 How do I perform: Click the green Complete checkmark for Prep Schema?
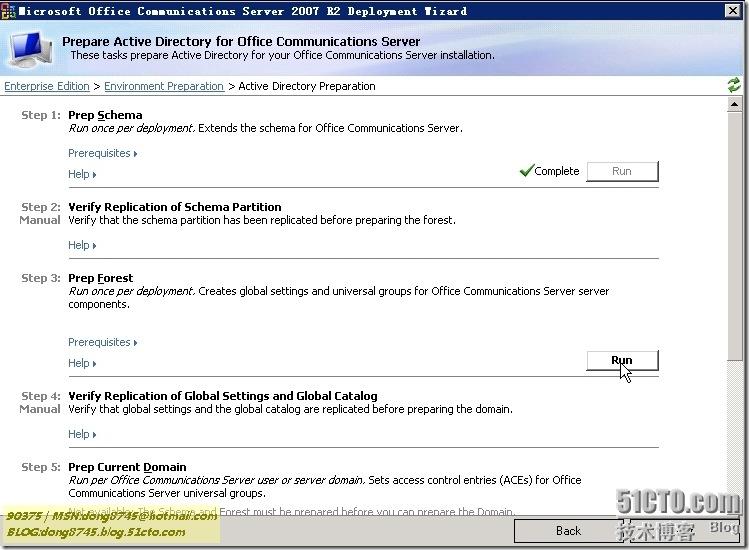pos(526,170)
